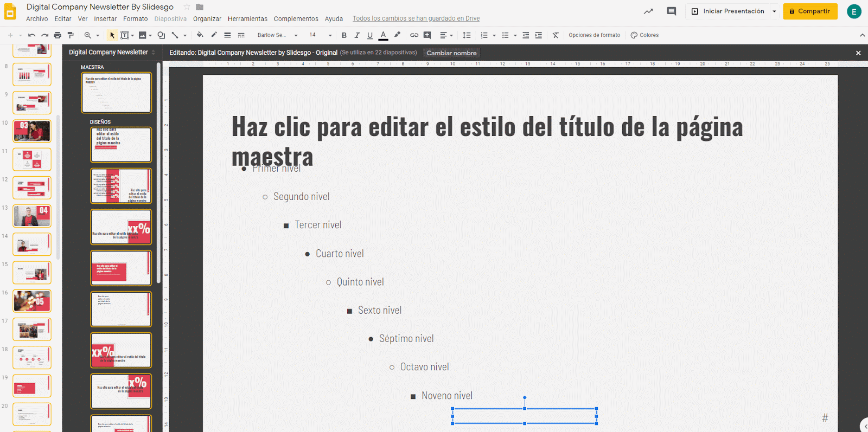Viewport: 868px width, 432px height.
Task: Expand the line type dropdown arrow
Action: click(x=185, y=35)
